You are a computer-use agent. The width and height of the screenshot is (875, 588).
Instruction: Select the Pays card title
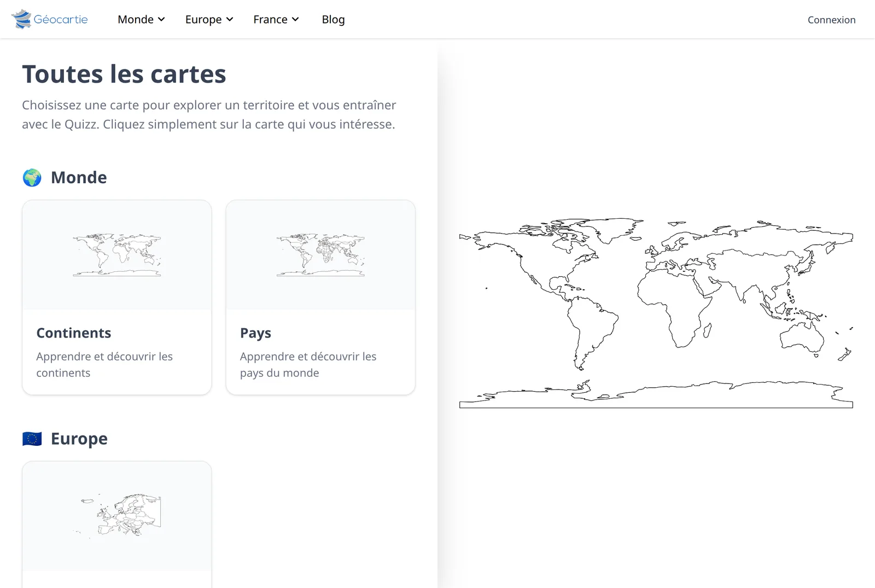255,333
